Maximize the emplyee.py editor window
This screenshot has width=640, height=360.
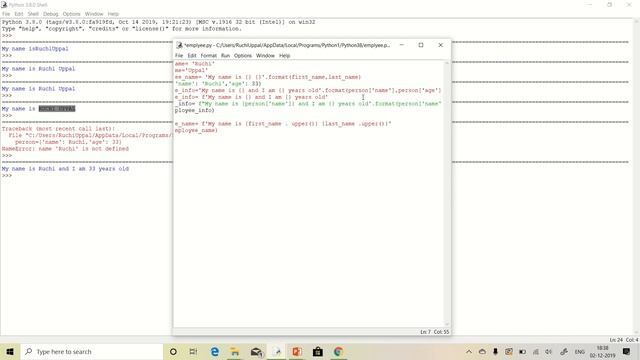click(x=421, y=45)
